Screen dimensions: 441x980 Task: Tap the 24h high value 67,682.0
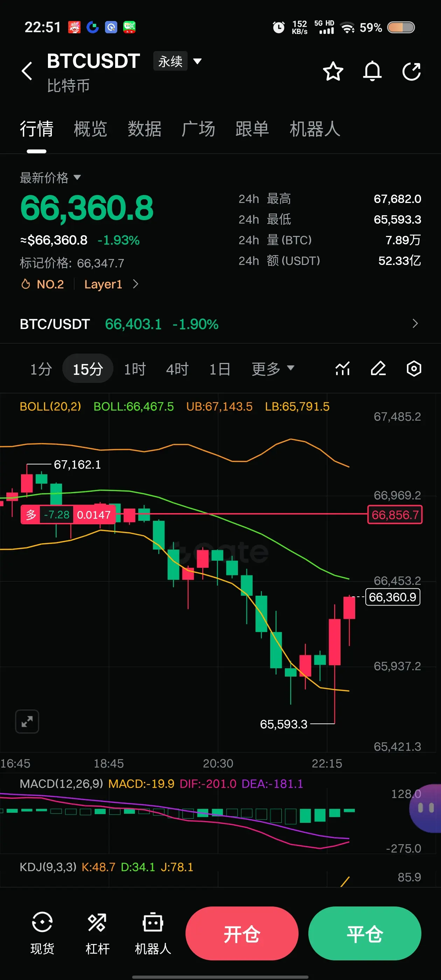[397, 199]
